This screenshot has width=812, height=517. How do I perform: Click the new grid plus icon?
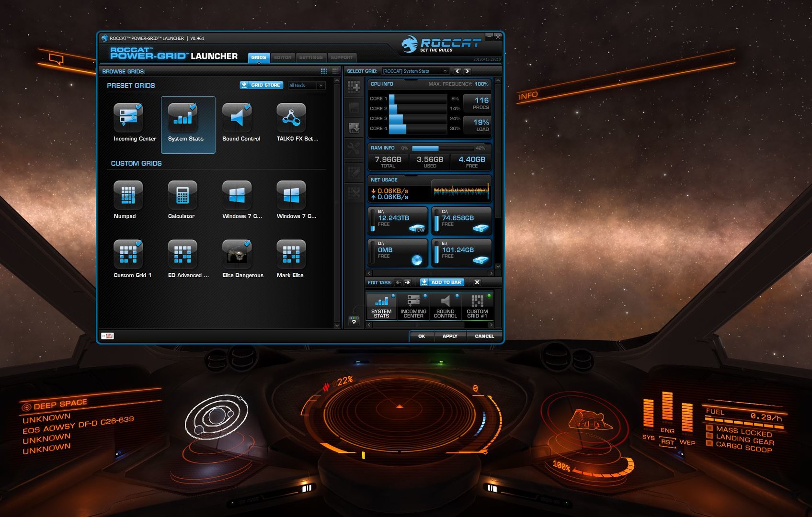[x=354, y=87]
